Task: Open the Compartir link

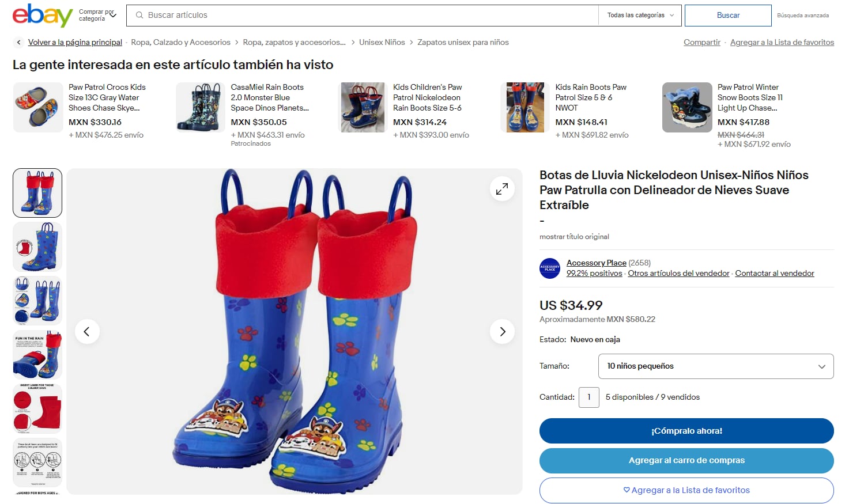Action: coord(701,43)
